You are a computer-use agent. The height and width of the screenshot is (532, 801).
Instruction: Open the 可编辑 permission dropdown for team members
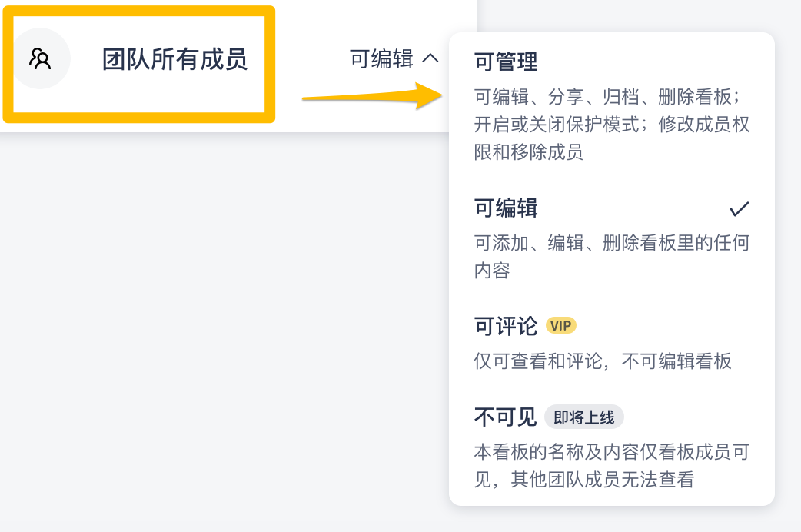(x=382, y=59)
